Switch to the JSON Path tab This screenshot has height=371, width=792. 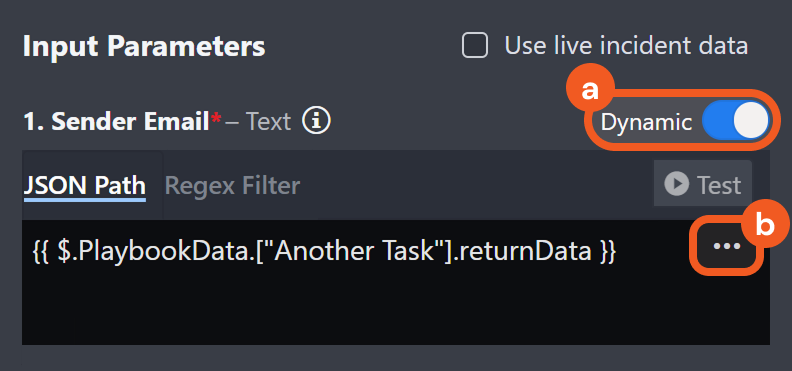click(x=85, y=186)
